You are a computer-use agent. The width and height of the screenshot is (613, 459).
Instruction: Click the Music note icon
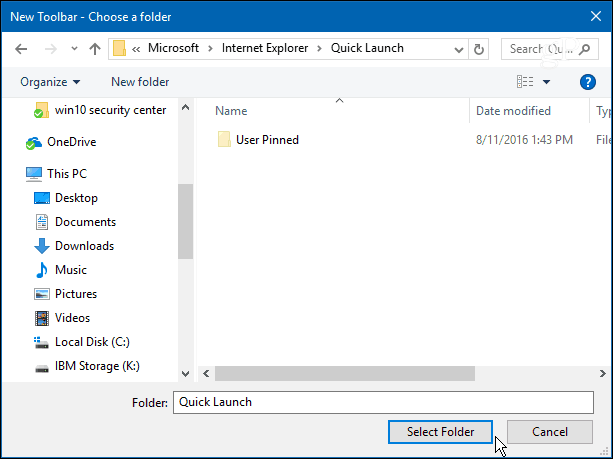click(41, 270)
